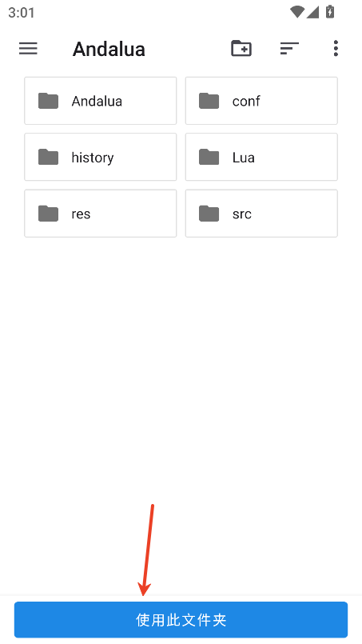Tap the history folder icon
This screenshot has height=644, width=362.
[x=49, y=157]
